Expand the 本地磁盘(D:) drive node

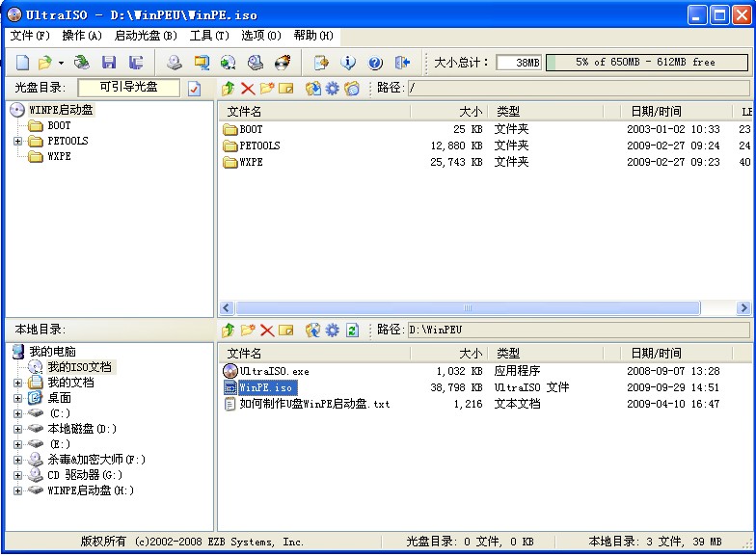click(x=18, y=429)
